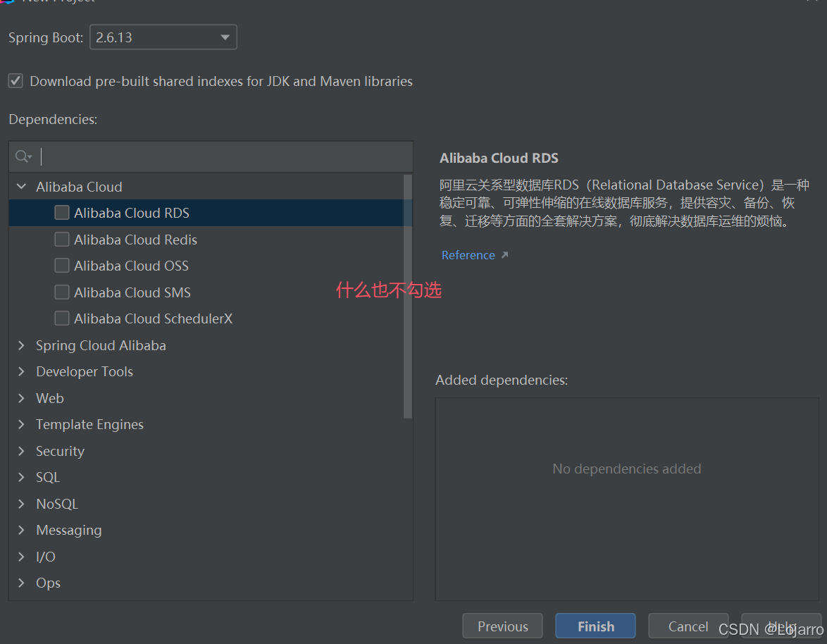This screenshot has height=644, width=827.
Task: Select the Alibaba Cloud SchedulerX row label
Action: 154,318
